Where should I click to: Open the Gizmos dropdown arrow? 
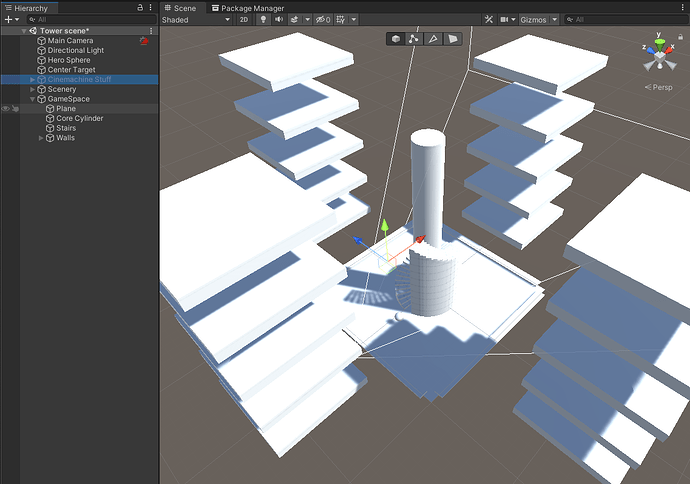tap(554, 19)
